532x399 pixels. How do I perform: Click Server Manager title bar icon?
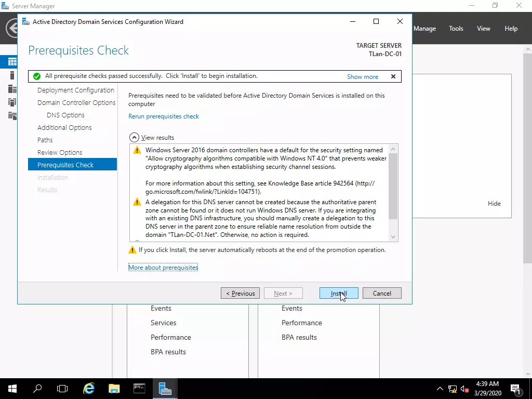click(5, 6)
